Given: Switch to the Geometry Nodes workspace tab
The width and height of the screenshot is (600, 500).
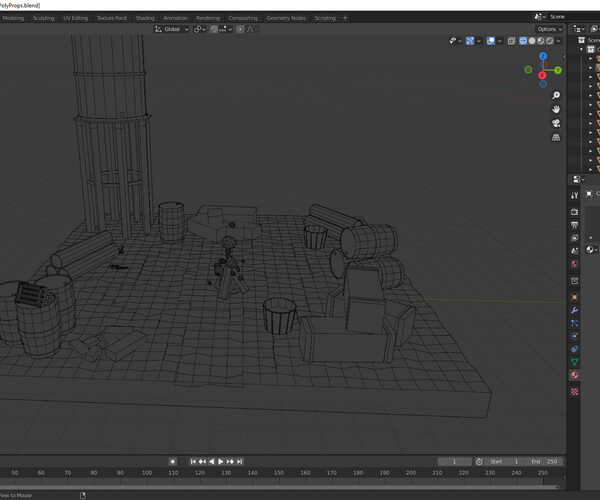Looking at the screenshot, I should [286, 18].
